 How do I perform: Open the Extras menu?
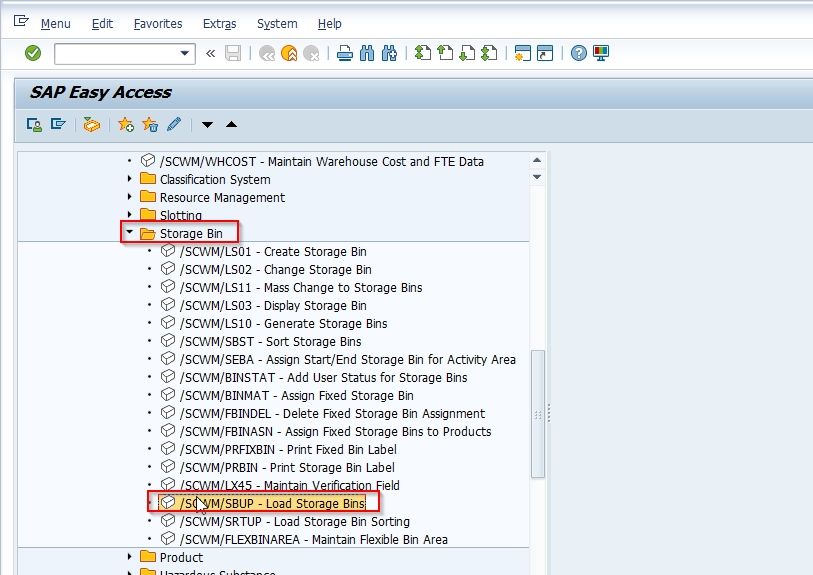point(219,24)
